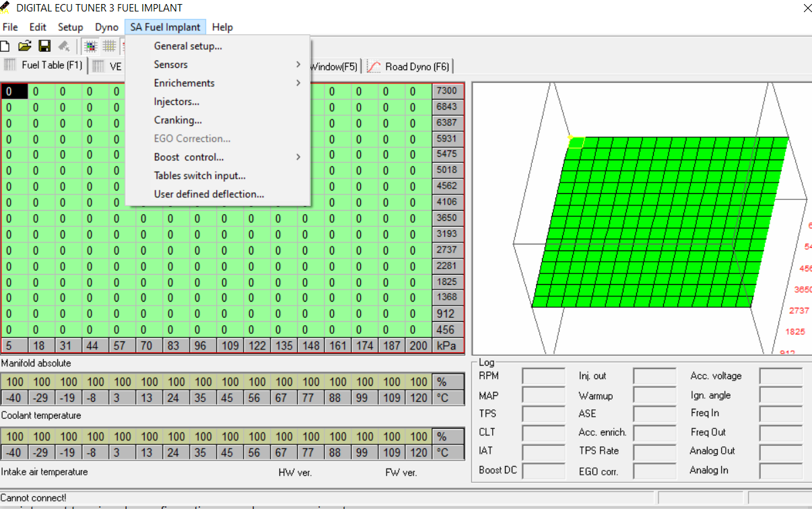Expand the Sensors submenu
The width and height of the screenshot is (812, 509).
(217, 65)
